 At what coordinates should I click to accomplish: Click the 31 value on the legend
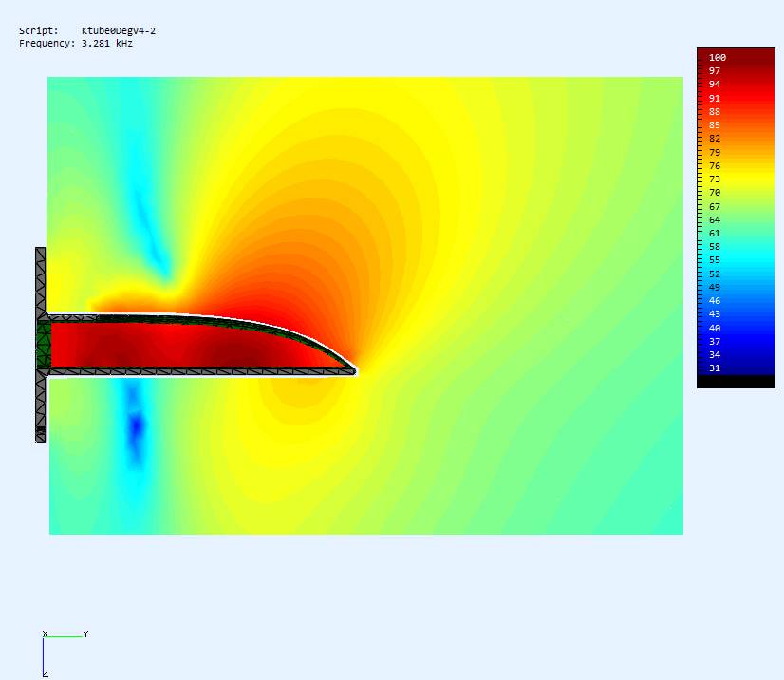click(715, 368)
